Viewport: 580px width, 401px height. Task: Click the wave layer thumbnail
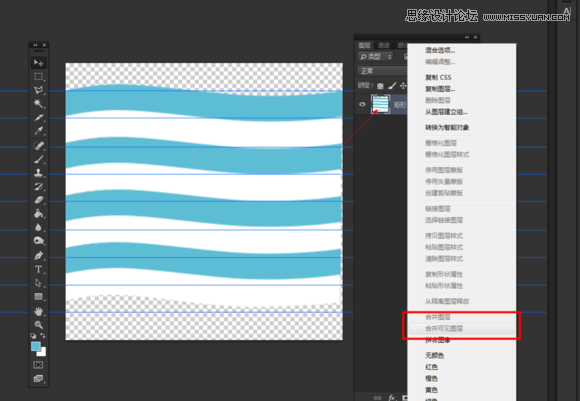(x=380, y=104)
